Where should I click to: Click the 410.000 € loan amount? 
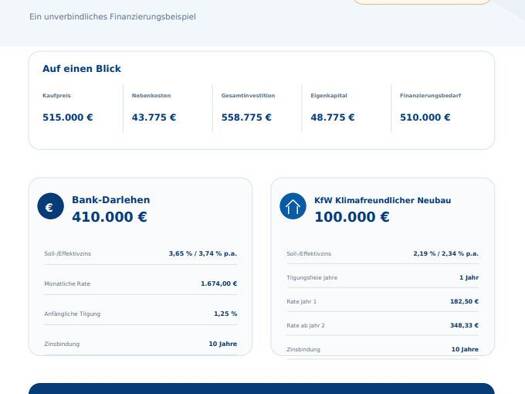109,217
